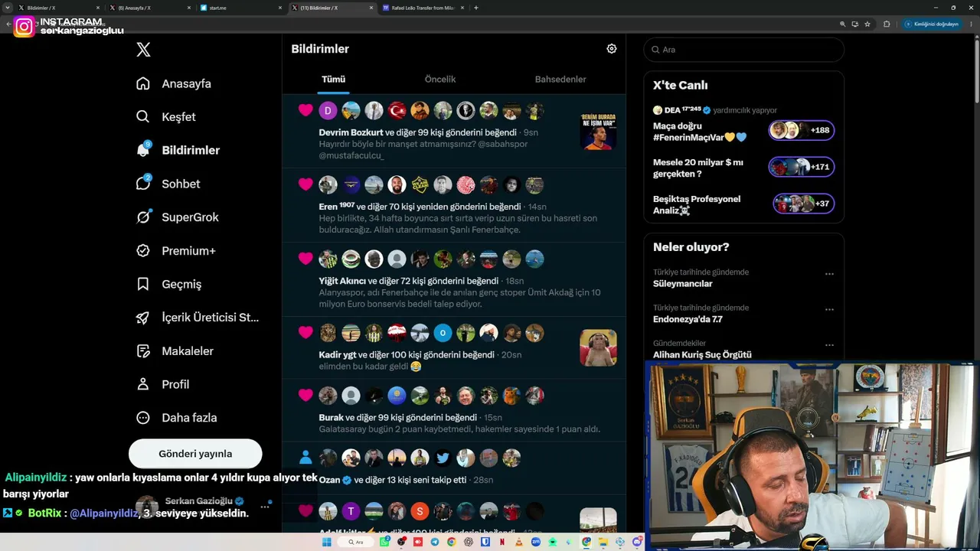Switch to the Bahsedenler tab
Viewport: 980px width, 551px height.
point(560,80)
